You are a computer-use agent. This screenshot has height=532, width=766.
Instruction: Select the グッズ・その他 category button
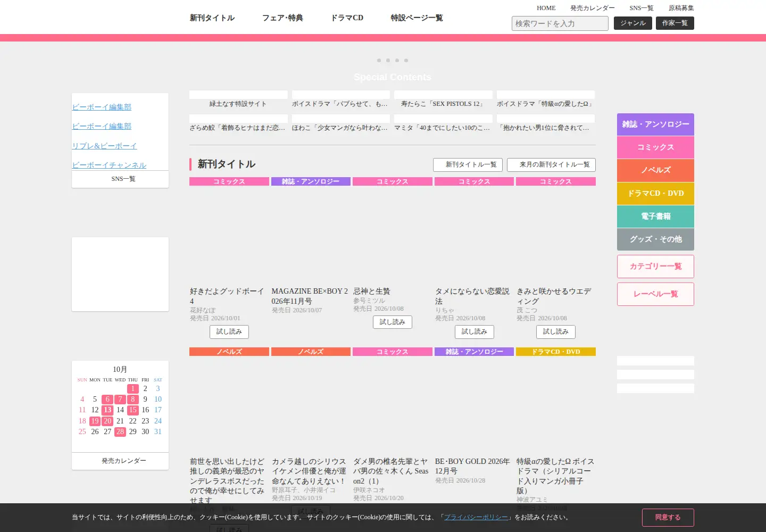coord(655,239)
